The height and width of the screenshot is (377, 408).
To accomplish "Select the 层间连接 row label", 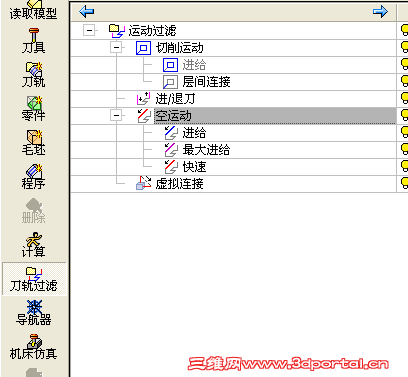I will pyautogui.click(x=207, y=82).
